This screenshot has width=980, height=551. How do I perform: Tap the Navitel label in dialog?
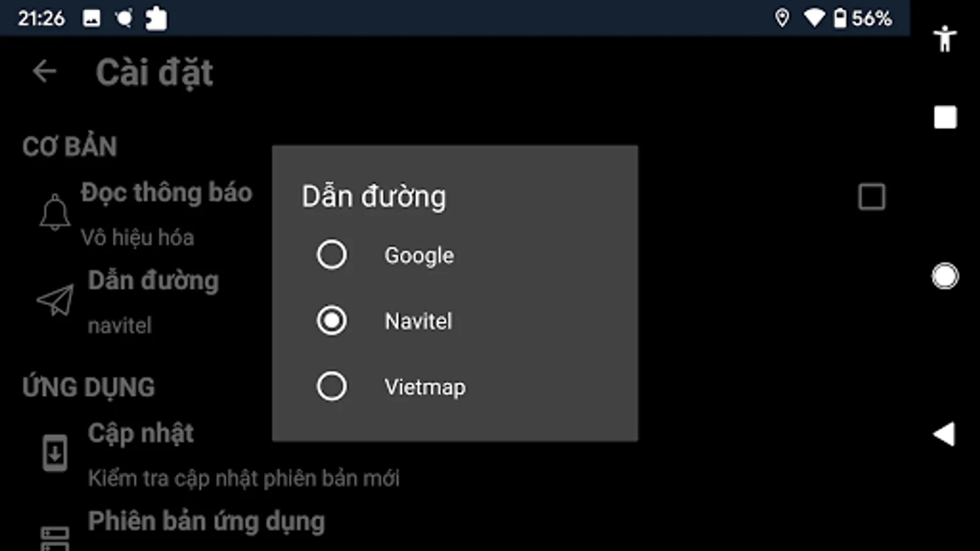click(x=418, y=321)
